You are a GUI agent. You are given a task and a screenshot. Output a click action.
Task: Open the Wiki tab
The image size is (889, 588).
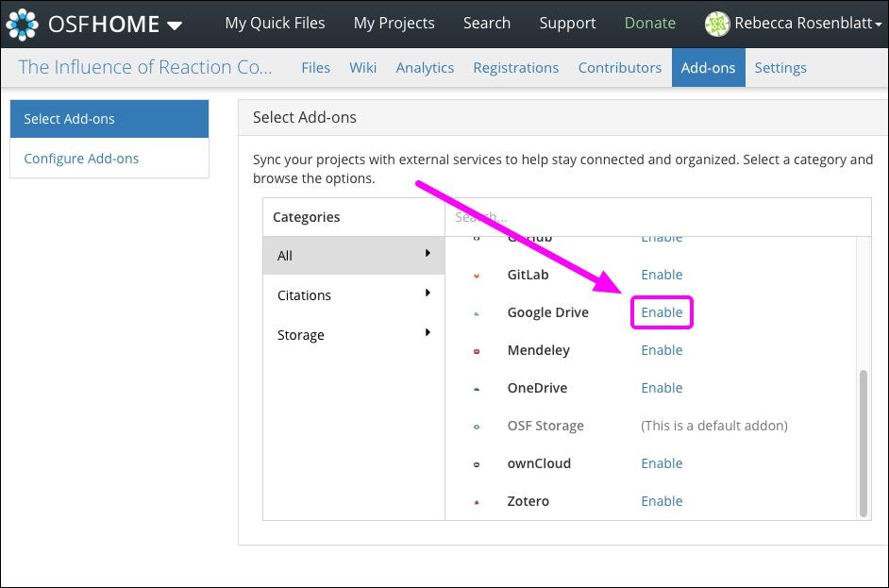tap(363, 67)
